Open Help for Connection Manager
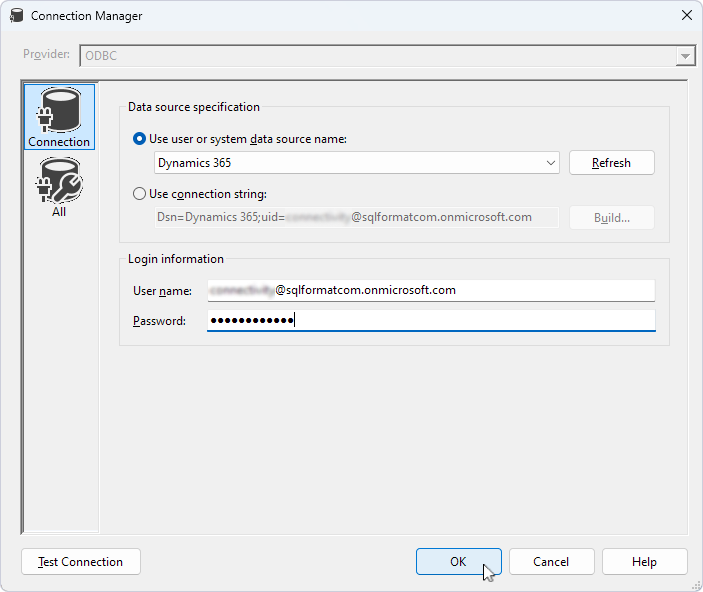The width and height of the screenshot is (703, 592). (644, 562)
